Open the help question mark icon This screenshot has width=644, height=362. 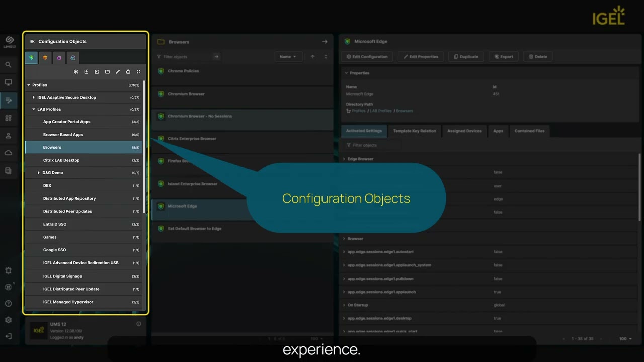[x=8, y=304]
